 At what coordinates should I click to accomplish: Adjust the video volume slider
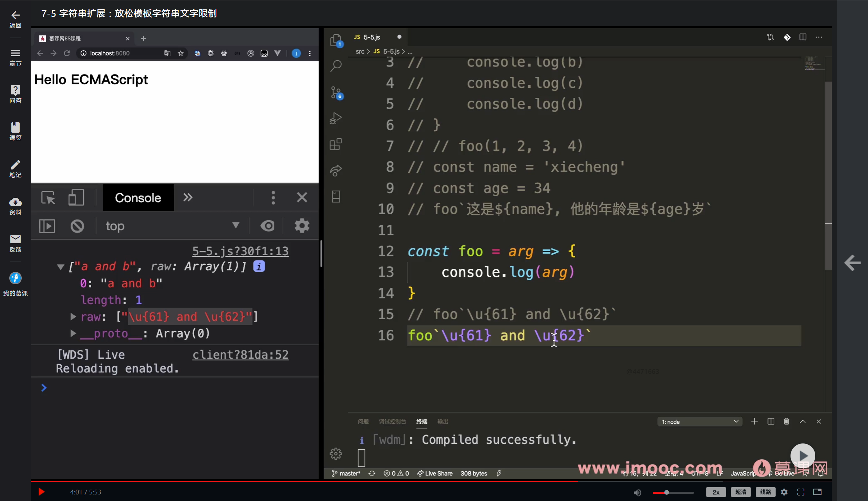tap(667, 492)
